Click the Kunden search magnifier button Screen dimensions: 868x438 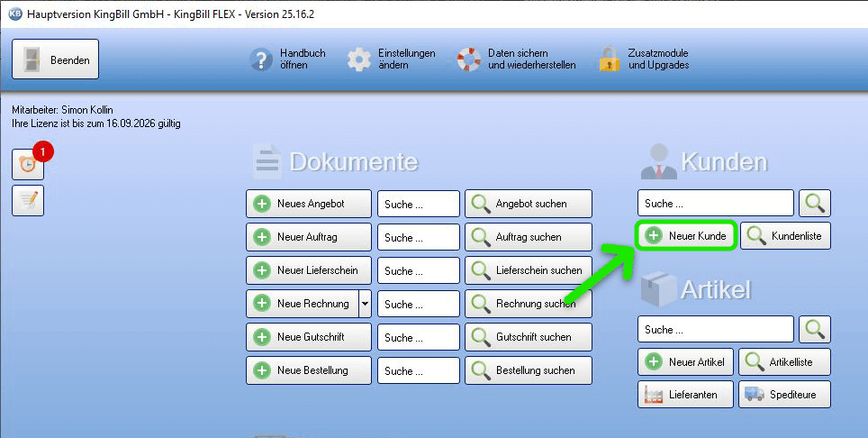[815, 203]
